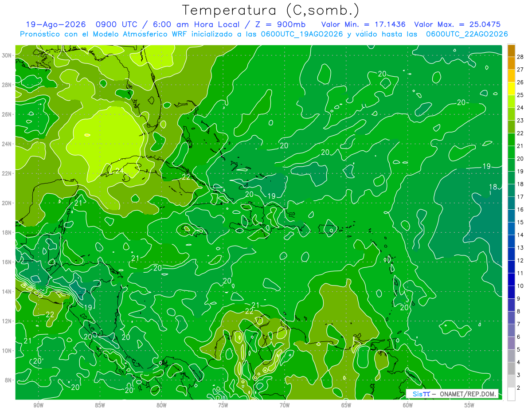
Task: Click the colorbar label "11"
Action: point(520,273)
